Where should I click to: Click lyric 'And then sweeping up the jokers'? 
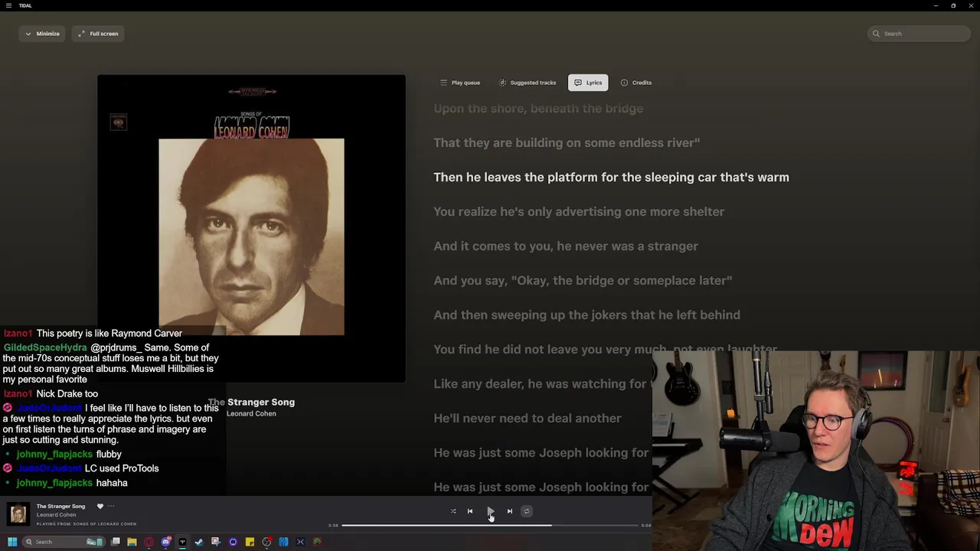click(x=586, y=315)
